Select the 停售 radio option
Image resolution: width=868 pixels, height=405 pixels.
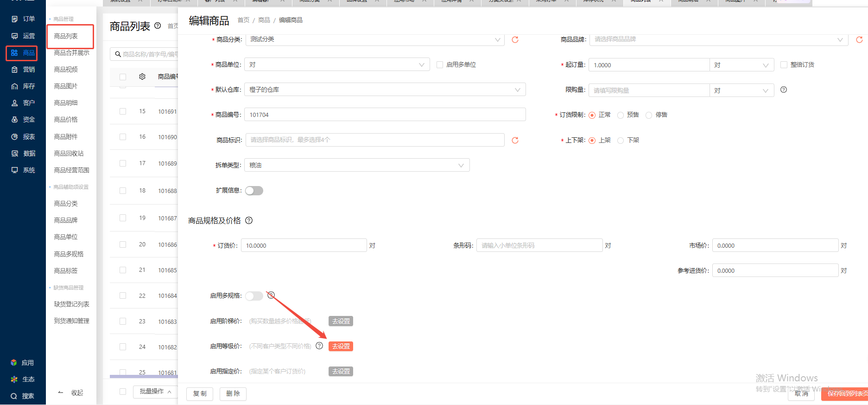649,115
